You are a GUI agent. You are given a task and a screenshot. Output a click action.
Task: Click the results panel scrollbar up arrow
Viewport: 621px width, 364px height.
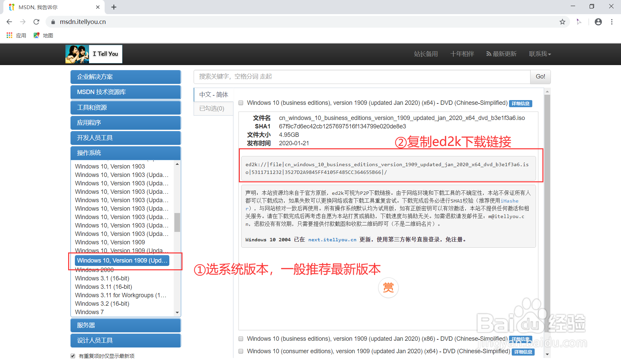(547, 91)
